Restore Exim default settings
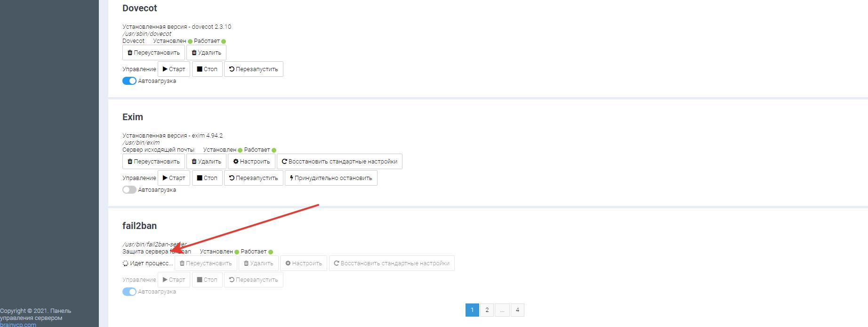Screen dimensions: 868x327 339,162
